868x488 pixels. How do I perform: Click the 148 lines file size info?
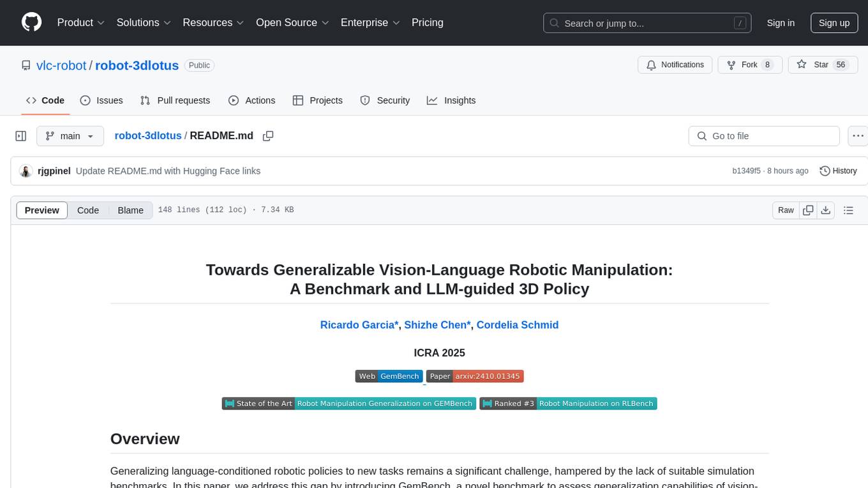click(226, 210)
